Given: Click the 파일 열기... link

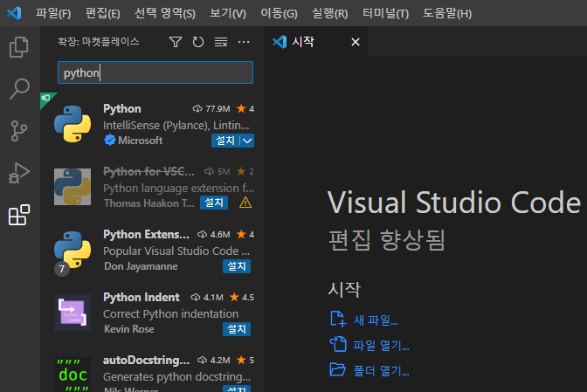Looking at the screenshot, I should tap(381, 345).
